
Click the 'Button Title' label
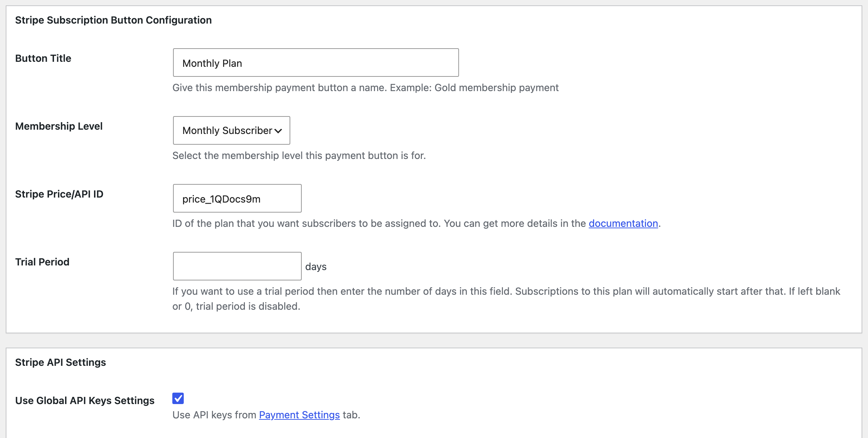pyautogui.click(x=43, y=58)
